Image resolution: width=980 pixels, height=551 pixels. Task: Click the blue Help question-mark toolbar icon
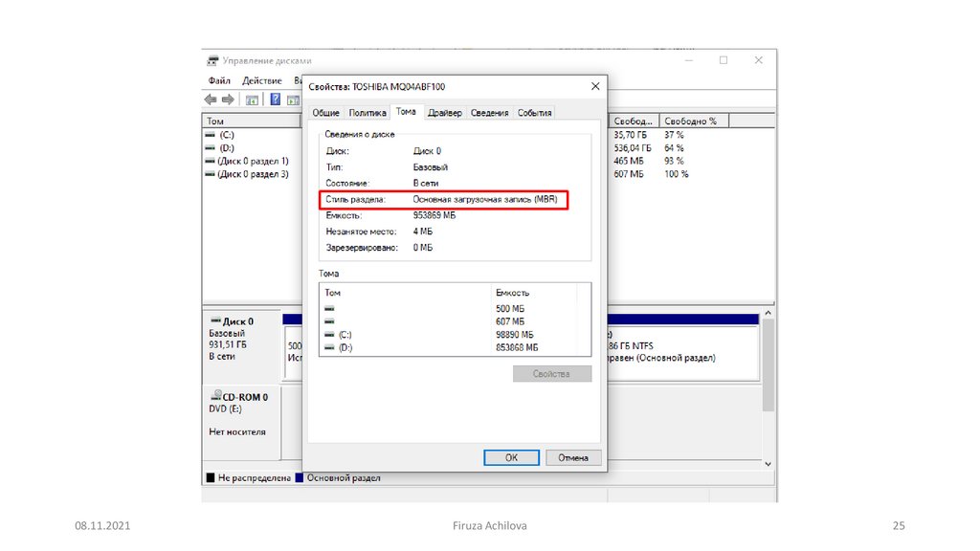pyautogui.click(x=275, y=99)
